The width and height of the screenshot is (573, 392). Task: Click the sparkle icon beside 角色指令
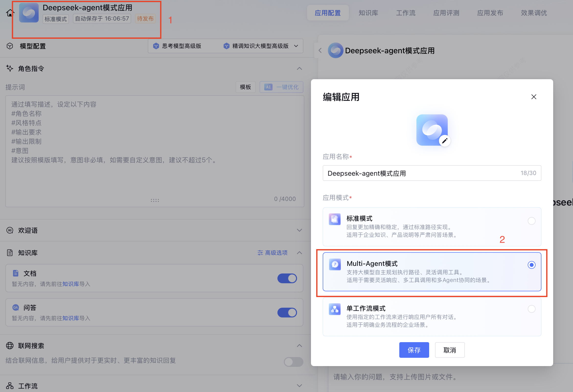[x=10, y=68]
